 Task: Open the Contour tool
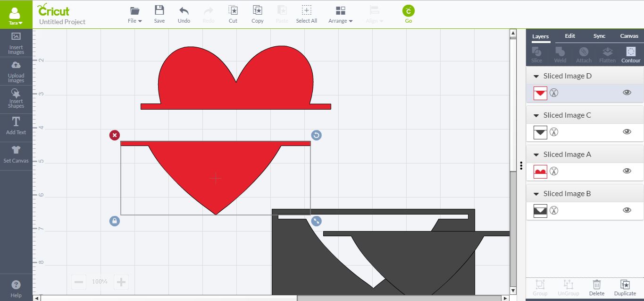pos(631,54)
